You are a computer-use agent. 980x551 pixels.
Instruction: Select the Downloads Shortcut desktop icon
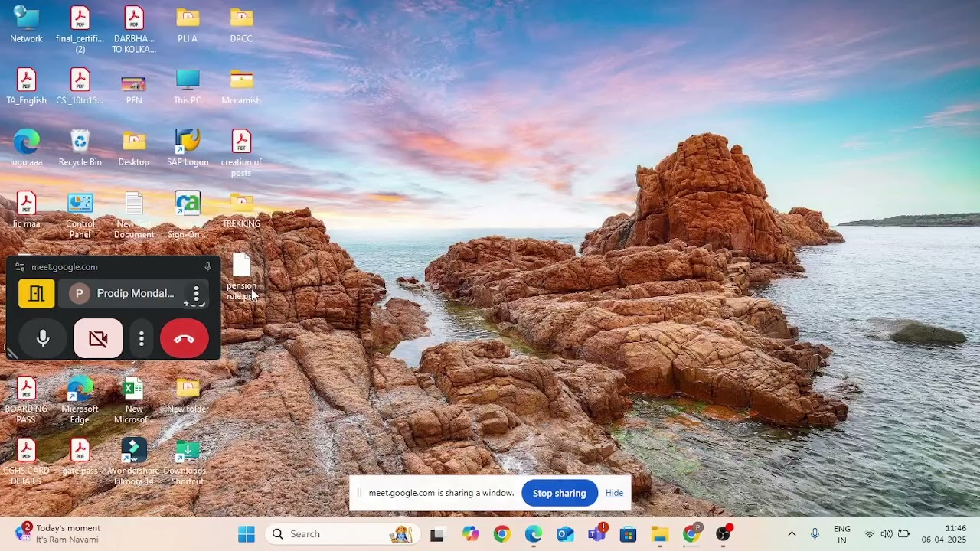pyautogui.click(x=188, y=461)
